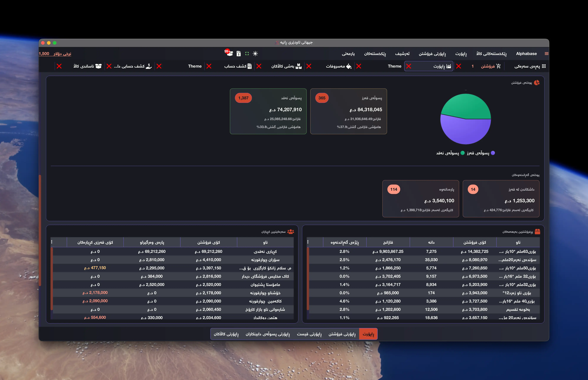Click the people icon next to سەرەکیترین کڕیاران

pyautogui.click(x=291, y=231)
